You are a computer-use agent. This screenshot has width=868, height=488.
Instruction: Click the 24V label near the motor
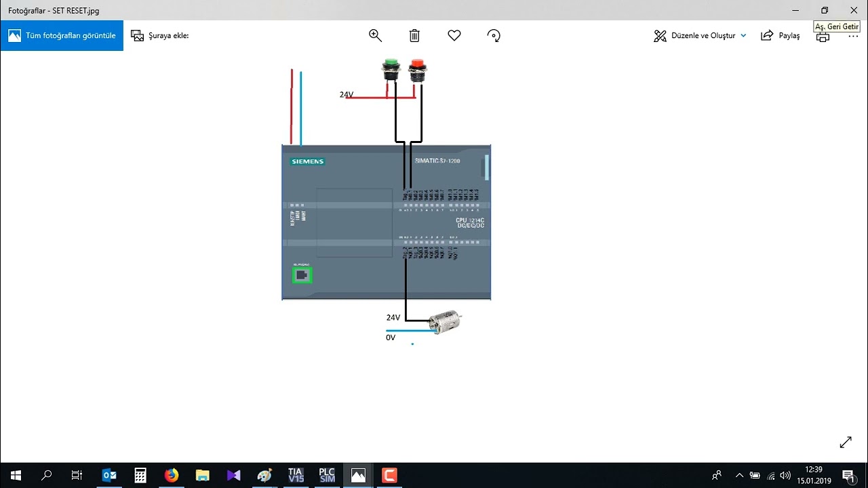coord(393,318)
